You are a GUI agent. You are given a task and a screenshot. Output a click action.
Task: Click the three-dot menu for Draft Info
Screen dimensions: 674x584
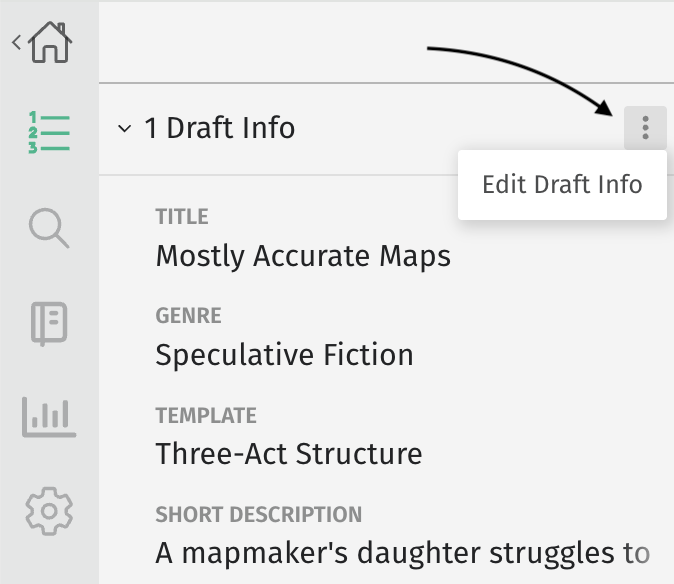[x=645, y=128]
